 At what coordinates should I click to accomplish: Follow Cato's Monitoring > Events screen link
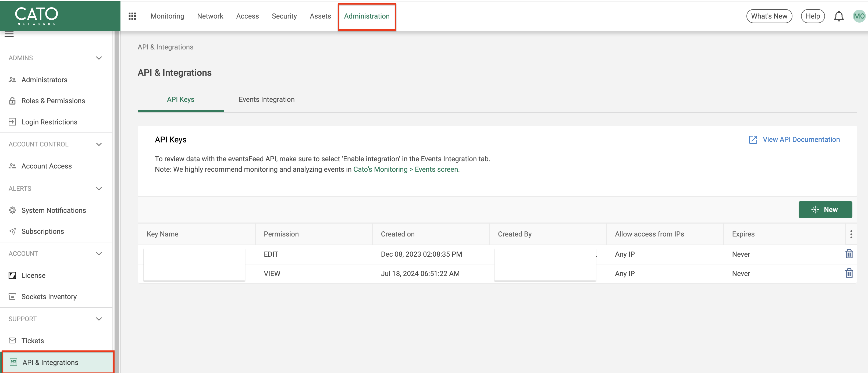[x=405, y=169]
